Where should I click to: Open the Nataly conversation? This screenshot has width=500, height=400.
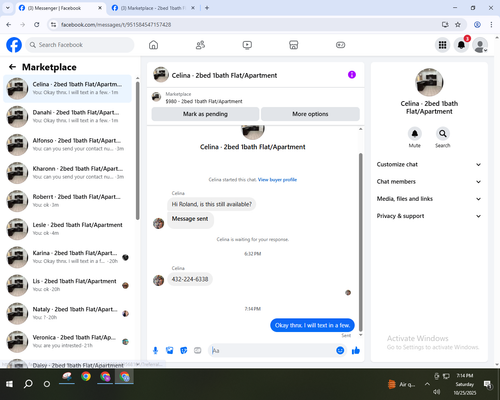point(68,313)
